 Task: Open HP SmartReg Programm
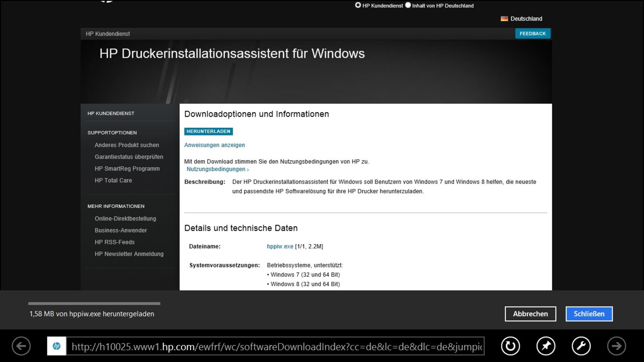coord(127,169)
